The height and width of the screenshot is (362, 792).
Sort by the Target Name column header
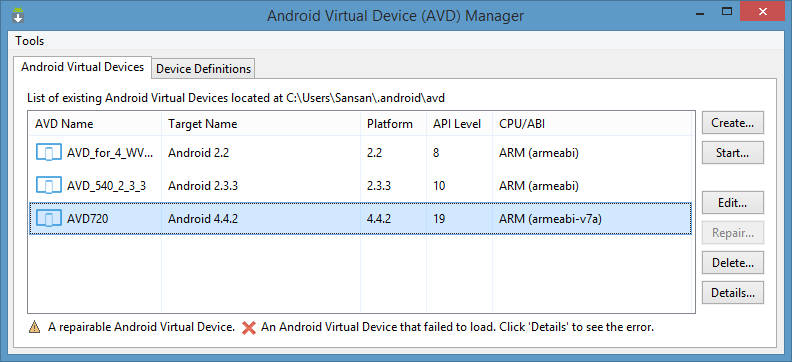(261, 124)
